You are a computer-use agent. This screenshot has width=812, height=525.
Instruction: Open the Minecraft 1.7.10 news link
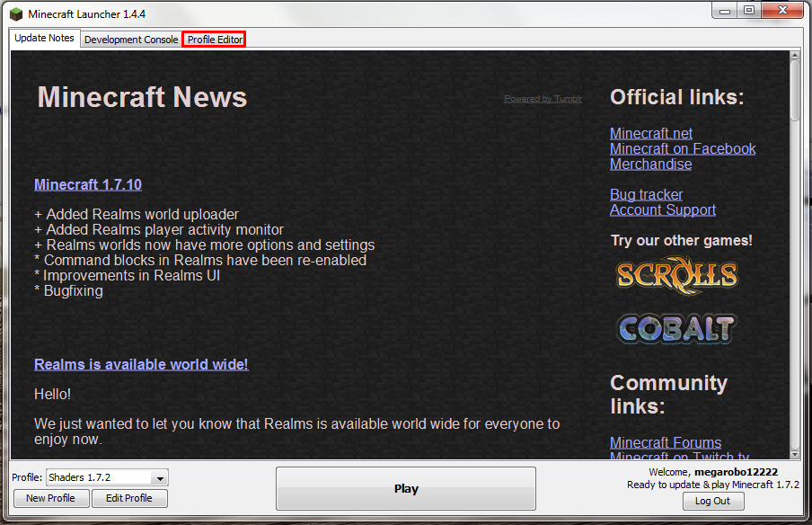pos(87,184)
